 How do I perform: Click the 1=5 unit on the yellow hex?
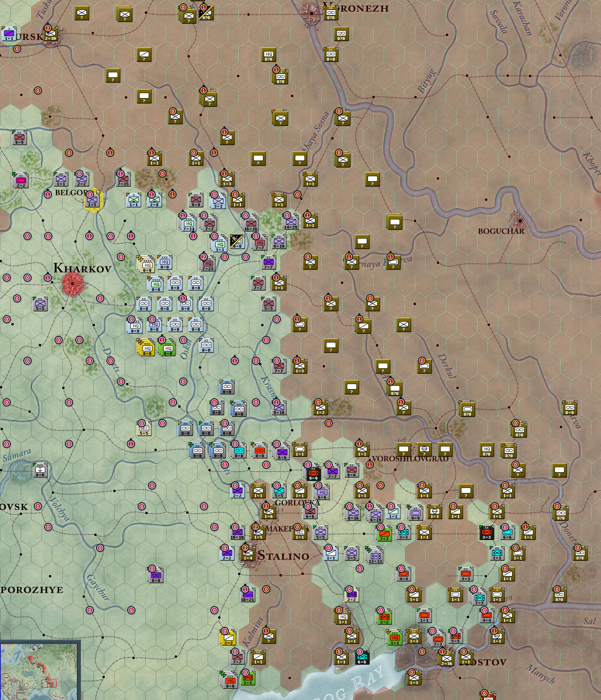(x=92, y=200)
